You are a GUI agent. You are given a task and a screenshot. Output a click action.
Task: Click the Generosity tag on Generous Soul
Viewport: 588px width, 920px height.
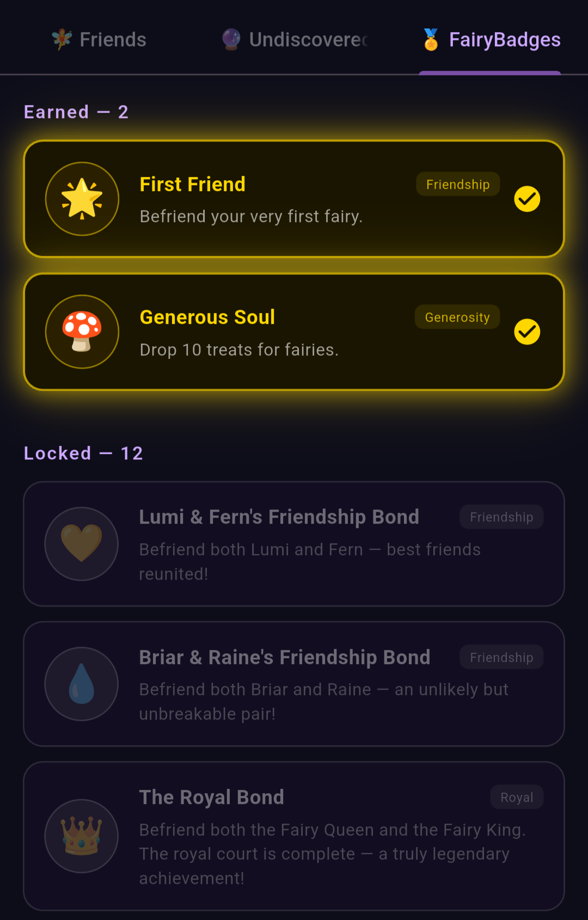pyautogui.click(x=457, y=317)
